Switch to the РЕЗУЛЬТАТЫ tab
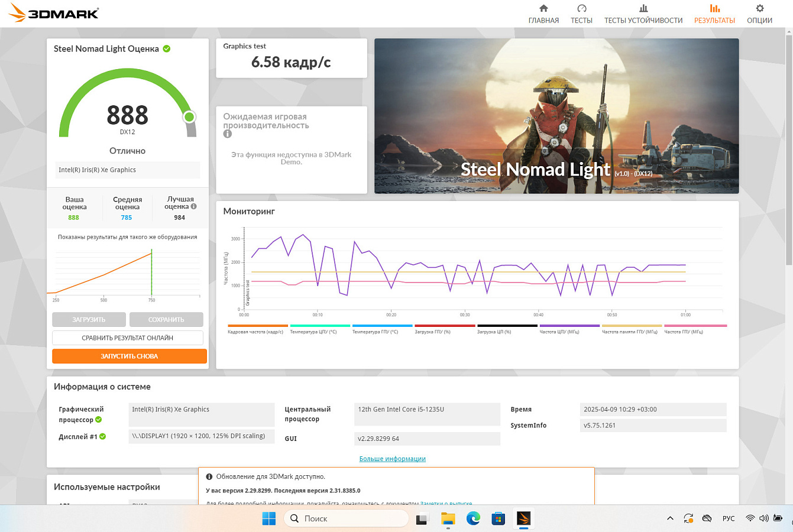This screenshot has height=532, width=793. coord(714,14)
